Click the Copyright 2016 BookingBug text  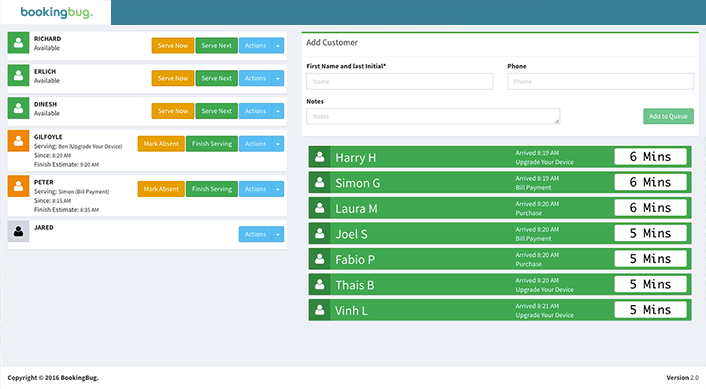point(53,378)
